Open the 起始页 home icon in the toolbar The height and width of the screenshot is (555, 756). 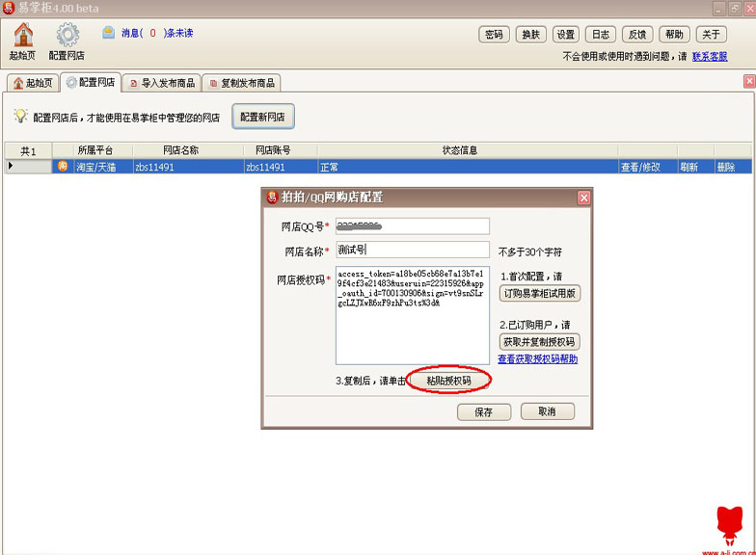pyautogui.click(x=23, y=41)
